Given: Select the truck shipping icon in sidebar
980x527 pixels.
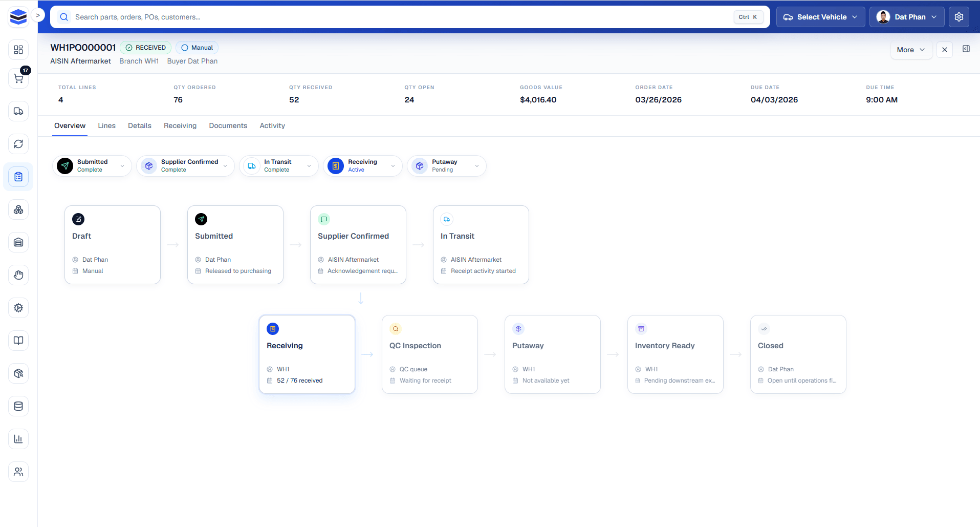Looking at the screenshot, I should (18, 111).
